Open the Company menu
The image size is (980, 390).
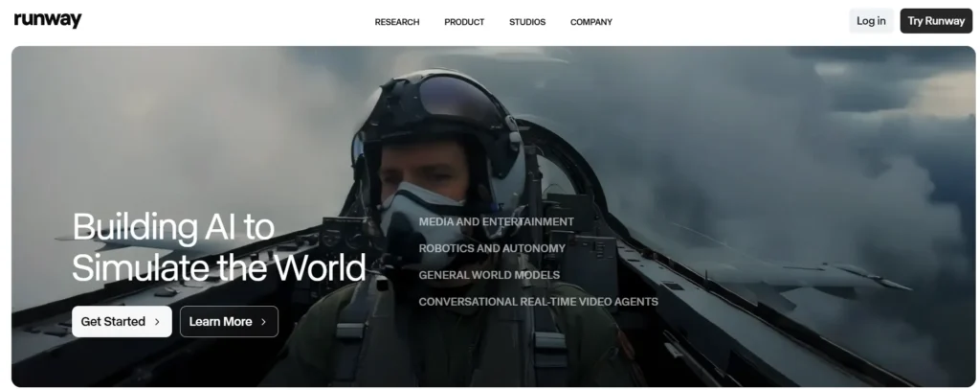click(590, 22)
